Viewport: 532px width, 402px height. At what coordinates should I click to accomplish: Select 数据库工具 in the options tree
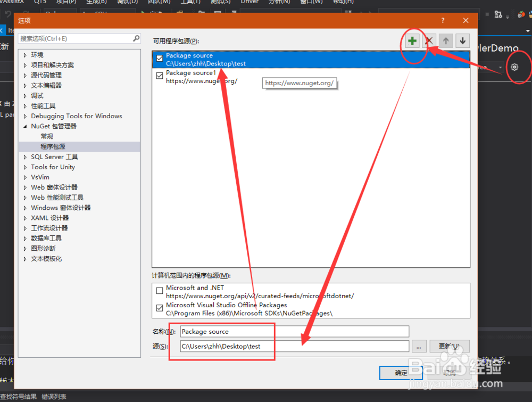[x=46, y=239]
